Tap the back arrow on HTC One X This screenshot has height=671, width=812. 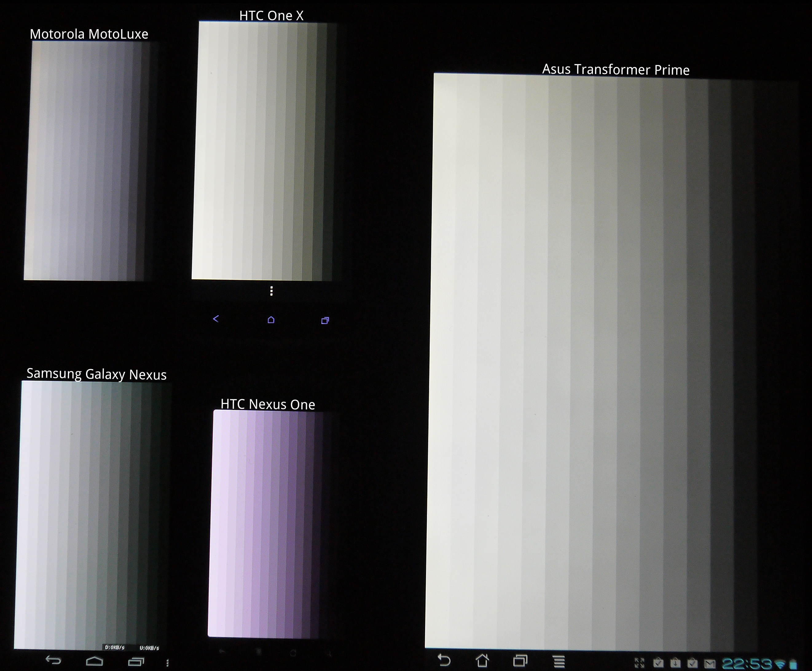(216, 318)
